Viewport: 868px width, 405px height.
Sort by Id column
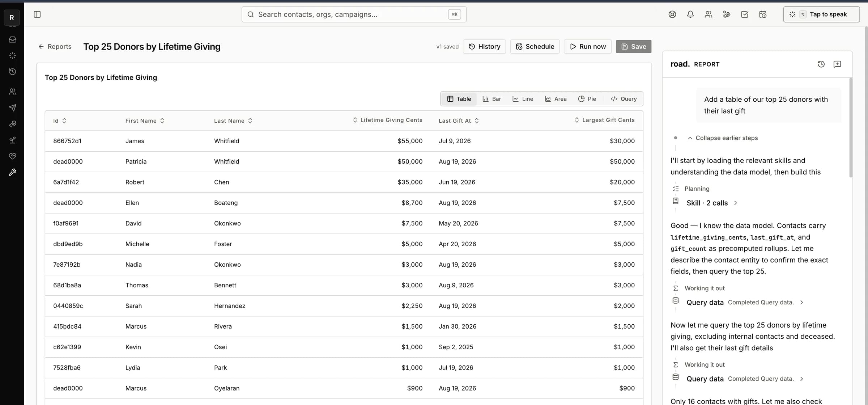click(60, 121)
